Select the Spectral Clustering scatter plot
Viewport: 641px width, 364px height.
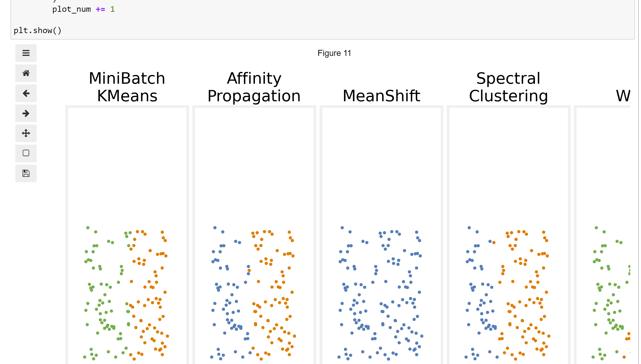508,236
